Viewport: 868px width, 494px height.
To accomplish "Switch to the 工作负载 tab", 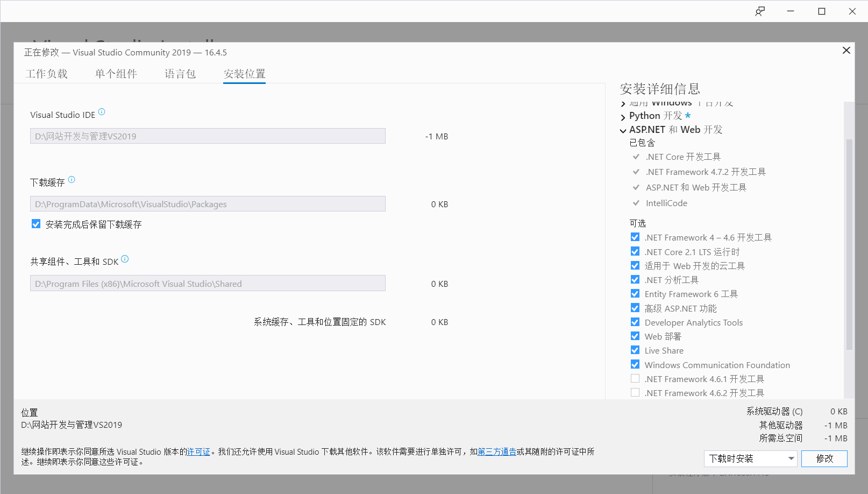I will tap(46, 74).
